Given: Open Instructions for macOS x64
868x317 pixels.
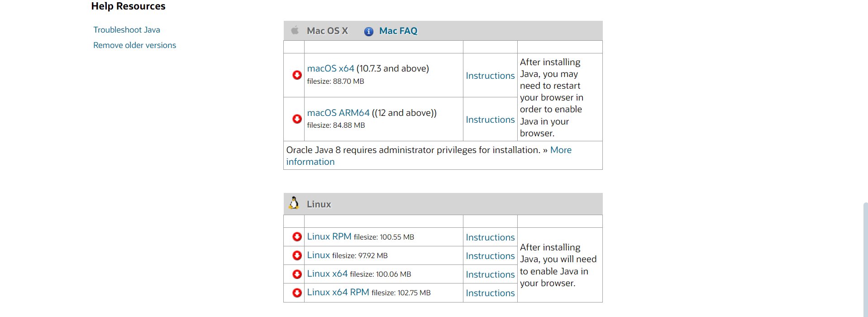Looking at the screenshot, I should click(x=490, y=76).
